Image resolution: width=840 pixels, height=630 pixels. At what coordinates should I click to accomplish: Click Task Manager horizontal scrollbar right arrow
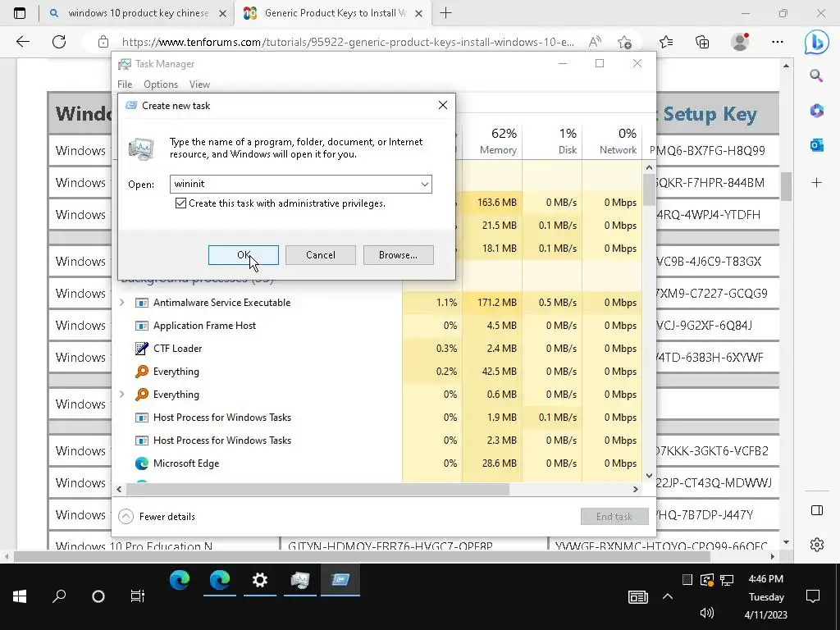636,489
